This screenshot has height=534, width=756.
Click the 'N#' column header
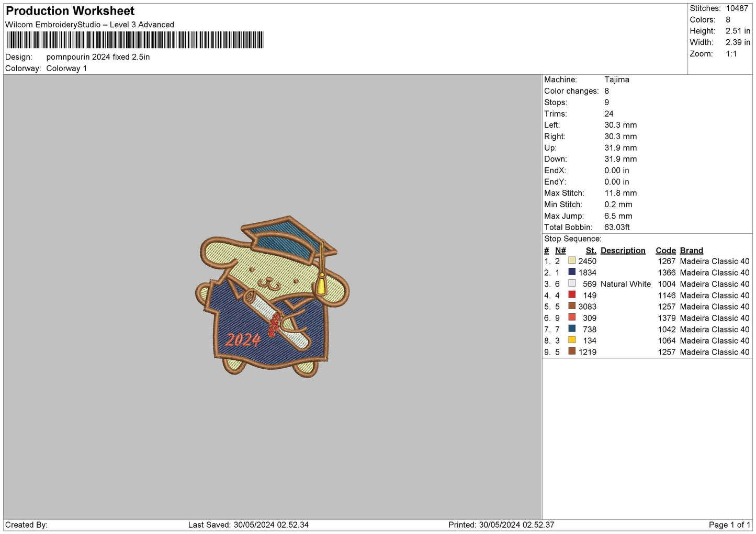(560, 251)
